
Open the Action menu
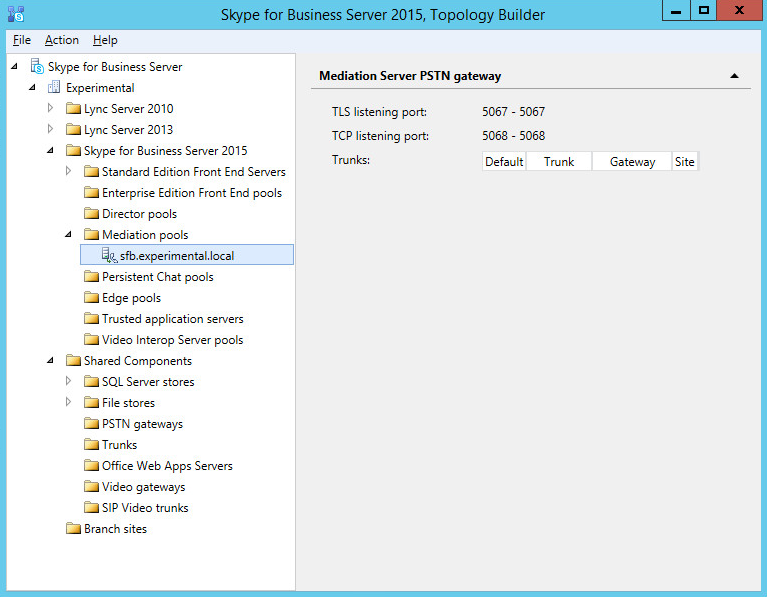coord(62,40)
